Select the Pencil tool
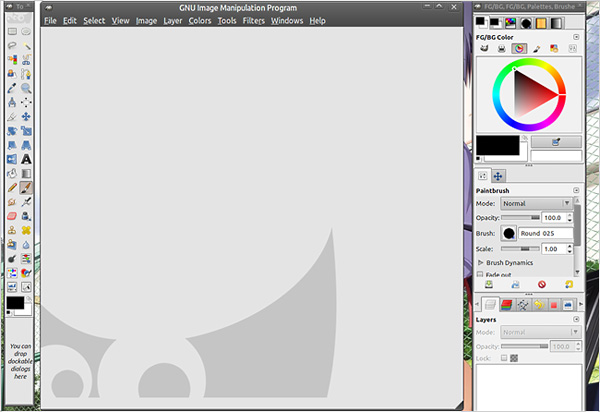 12,188
